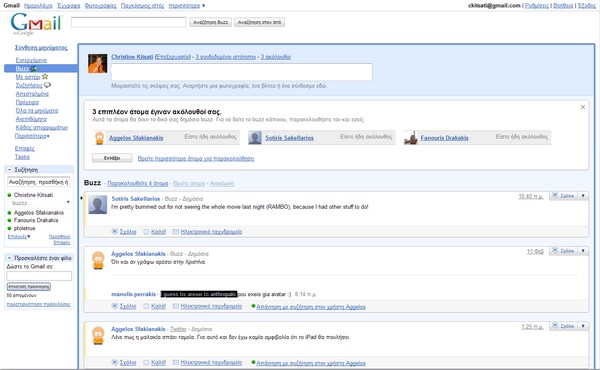Click the Buzz post text input field
Screen dimensions: 600x370
[x=241, y=72]
